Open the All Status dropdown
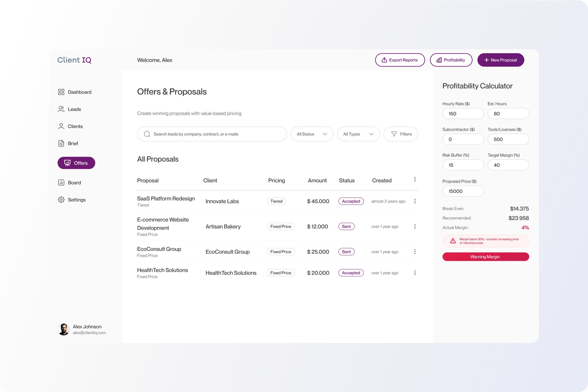Screen dimensions: 588x392 (x=312, y=134)
